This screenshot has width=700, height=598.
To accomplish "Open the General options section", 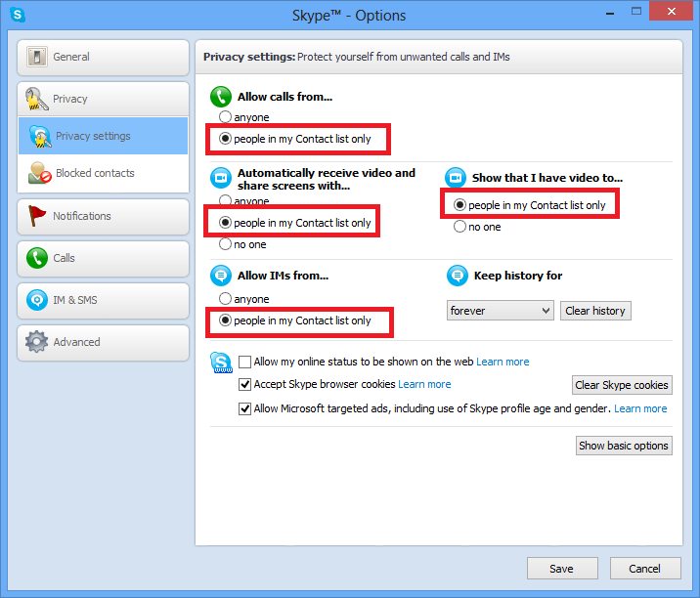I will point(103,57).
